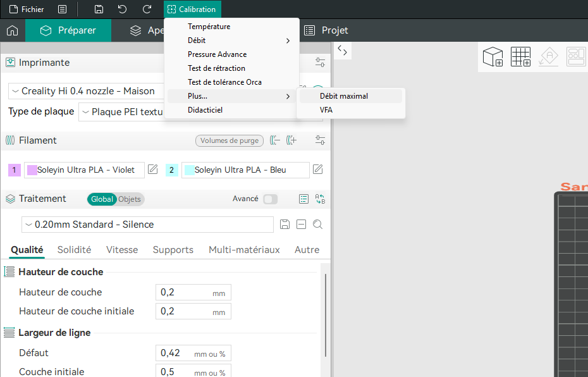Open the Supports tab
This screenshot has width=588, height=377.
[173, 250]
